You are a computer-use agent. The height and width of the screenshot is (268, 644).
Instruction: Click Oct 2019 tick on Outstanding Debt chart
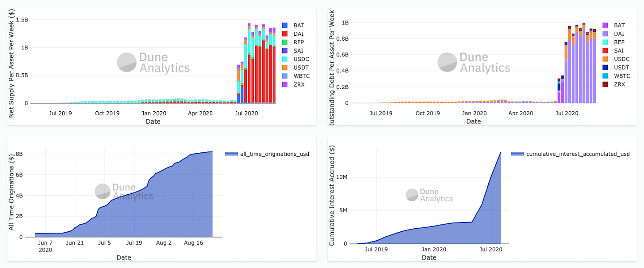pos(427,113)
